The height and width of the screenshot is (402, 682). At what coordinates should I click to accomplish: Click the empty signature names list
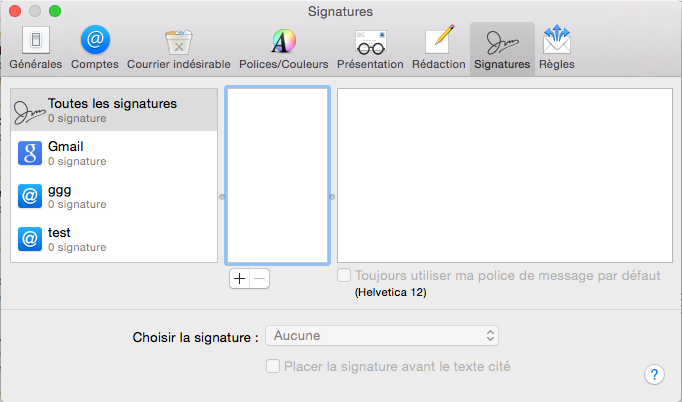click(277, 175)
